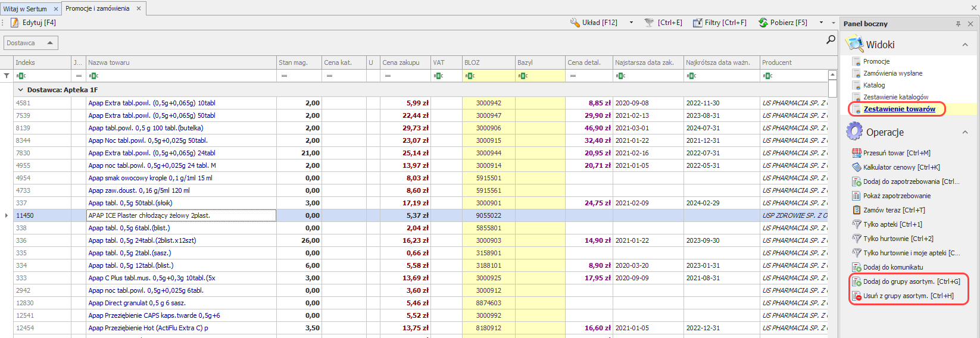The height and width of the screenshot is (338, 980).
Task: Click the Usuń z grupy asortym. icon
Action: [x=856, y=296]
